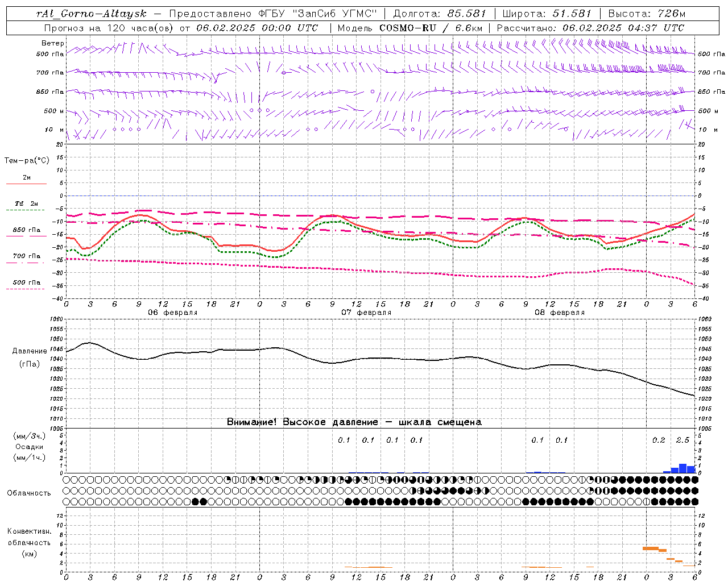Click the 07 февраля date label
Image resolution: width=728 pixels, height=582 pixels.
[366, 313]
